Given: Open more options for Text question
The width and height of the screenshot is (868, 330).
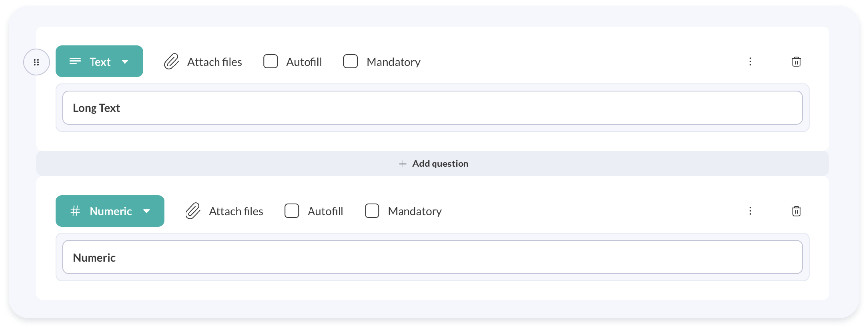Looking at the screenshot, I should [750, 62].
